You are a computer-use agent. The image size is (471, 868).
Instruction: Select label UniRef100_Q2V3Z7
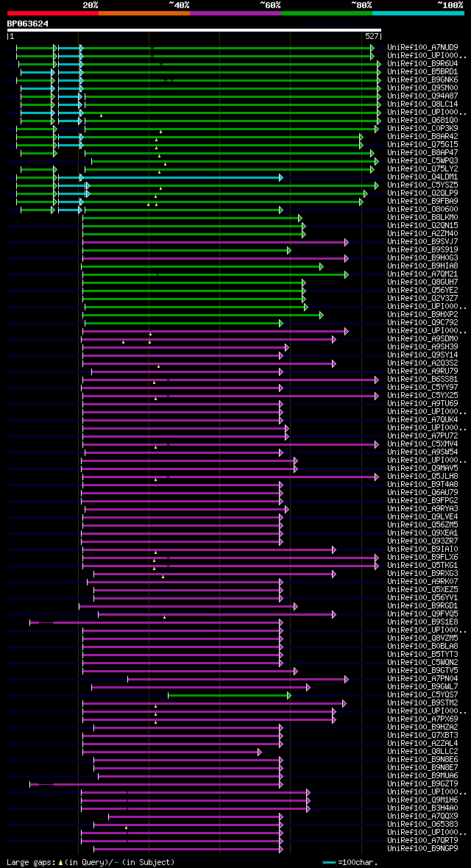pos(422,299)
